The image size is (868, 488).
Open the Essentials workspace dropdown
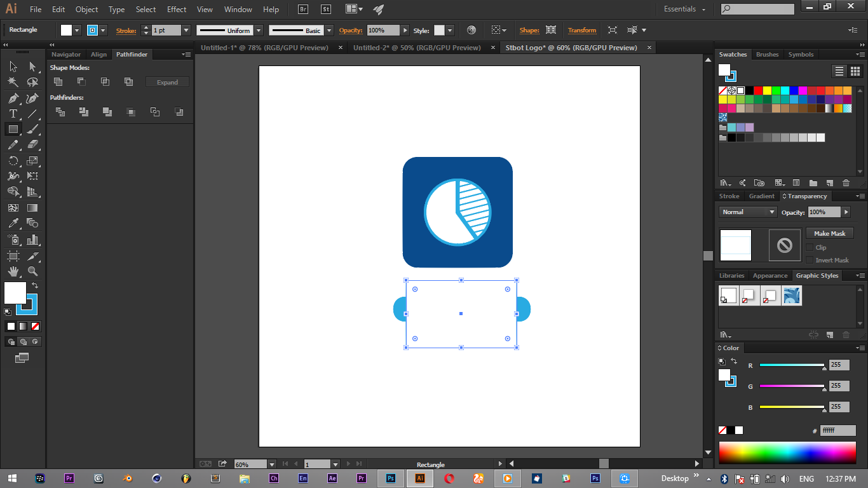point(684,10)
